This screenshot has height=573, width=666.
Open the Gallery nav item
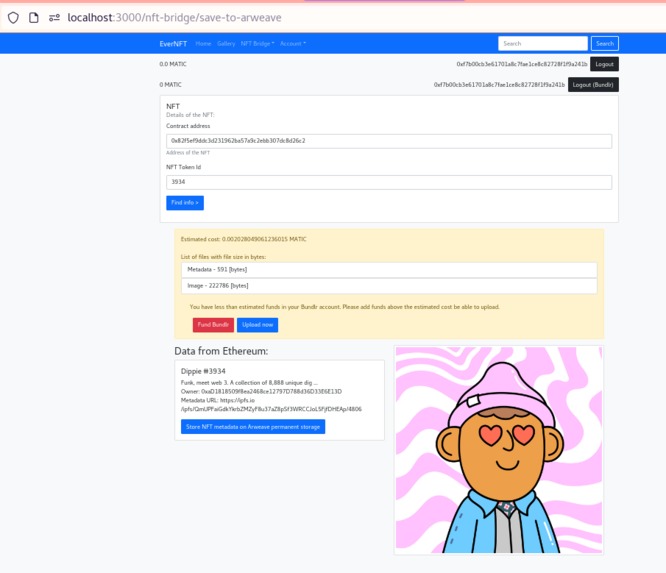(x=226, y=44)
